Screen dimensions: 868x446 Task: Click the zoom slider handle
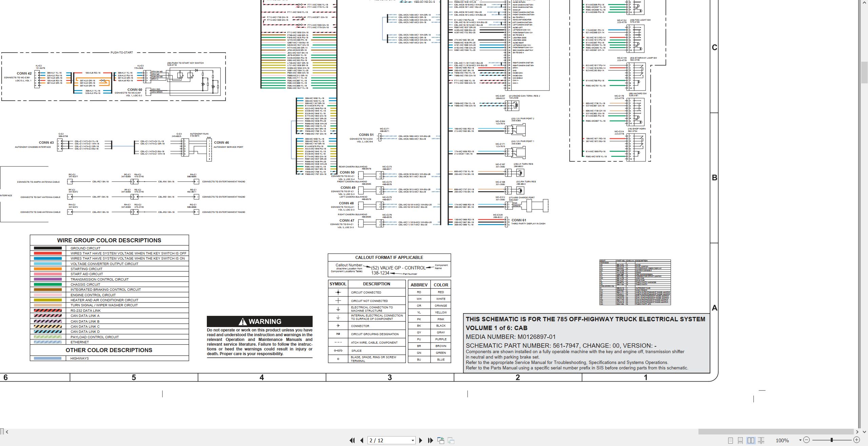pyautogui.click(x=831, y=440)
